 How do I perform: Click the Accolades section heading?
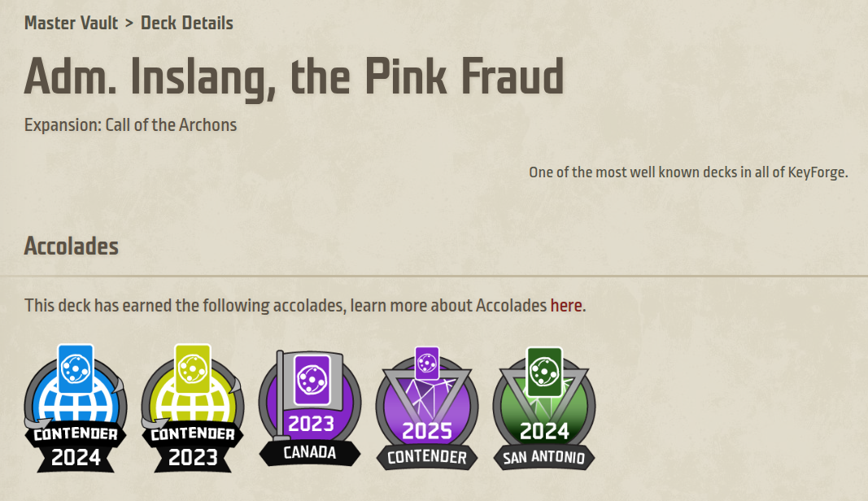[72, 246]
